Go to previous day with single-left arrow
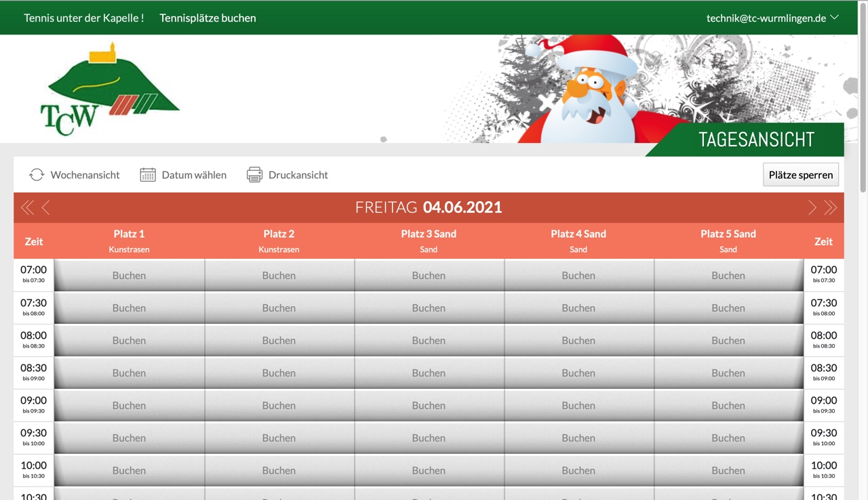 coord(46,207)
